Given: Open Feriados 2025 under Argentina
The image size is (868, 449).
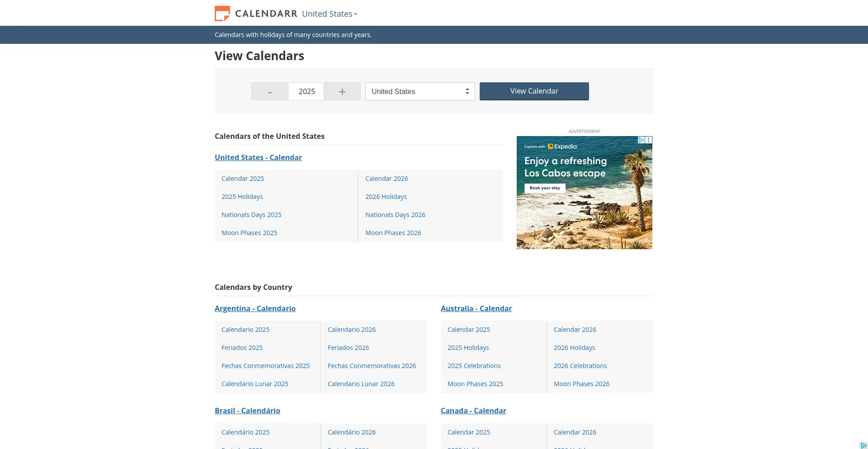Looking at the screenshot, I should (242, 347).
